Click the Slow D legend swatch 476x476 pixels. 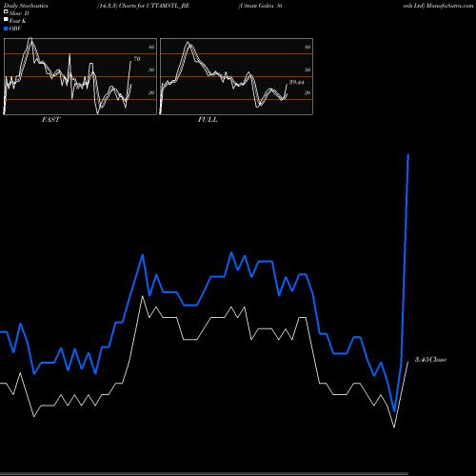coord(6,11)
